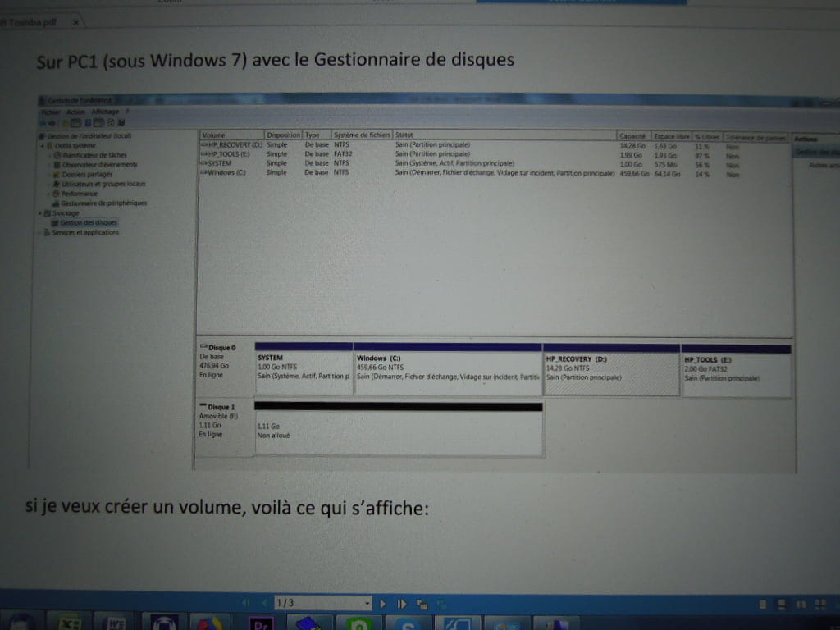Switch to two-page facing view
This screenshot has height=630, width=840.
point(801,605)
